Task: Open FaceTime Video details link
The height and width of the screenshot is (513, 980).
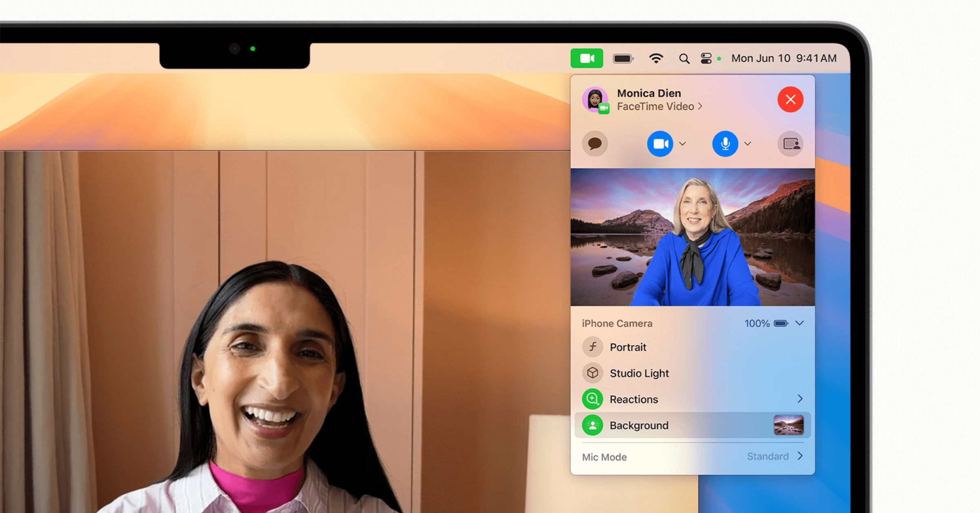Action: coord(659,107)
